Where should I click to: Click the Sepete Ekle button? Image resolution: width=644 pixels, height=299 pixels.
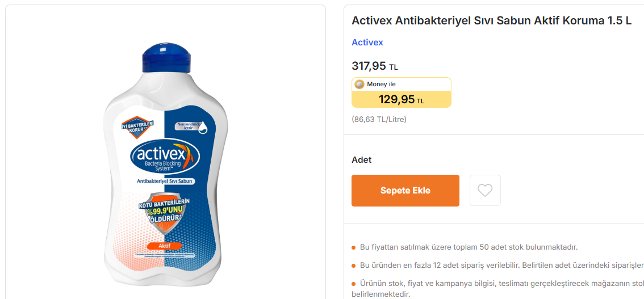(x=405, y=190)
